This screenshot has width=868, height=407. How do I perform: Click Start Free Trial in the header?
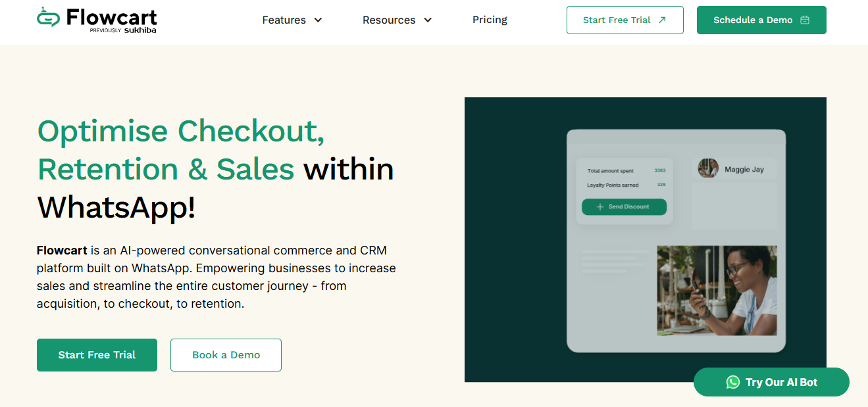tap(624, 20)
